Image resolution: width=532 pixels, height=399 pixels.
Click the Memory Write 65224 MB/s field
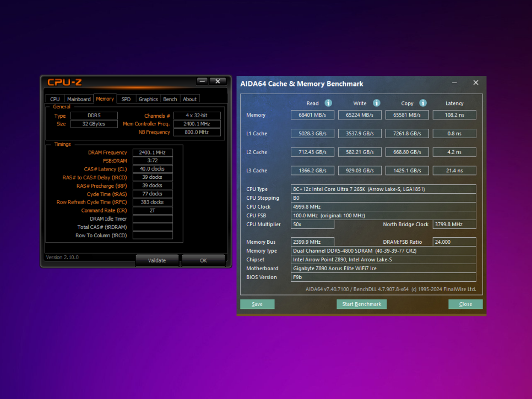click(x=360, y=115)
